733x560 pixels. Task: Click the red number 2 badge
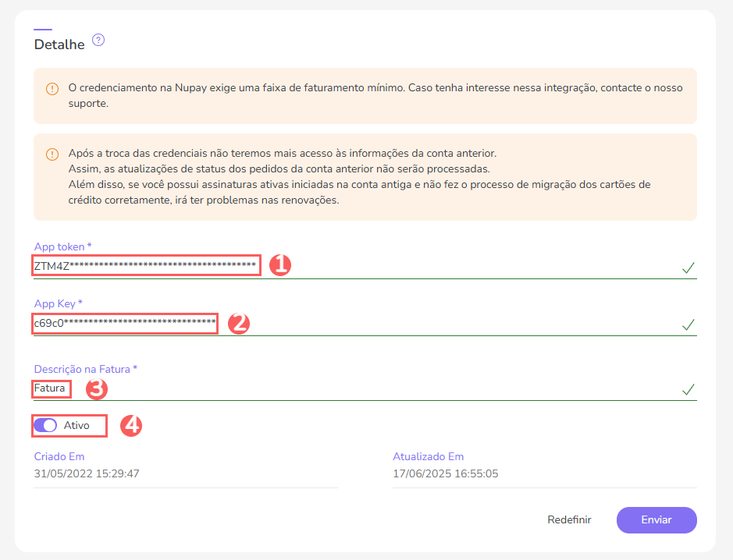click(x=238, y=323)
